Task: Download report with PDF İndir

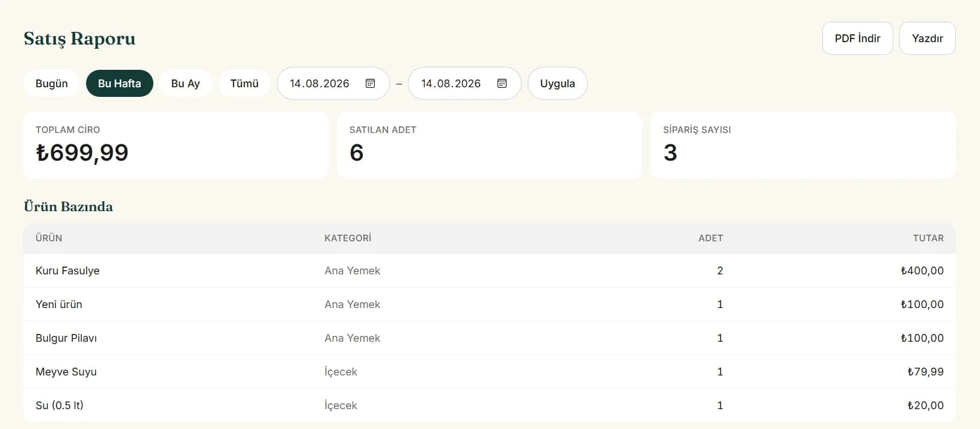Action: (858, 39)
